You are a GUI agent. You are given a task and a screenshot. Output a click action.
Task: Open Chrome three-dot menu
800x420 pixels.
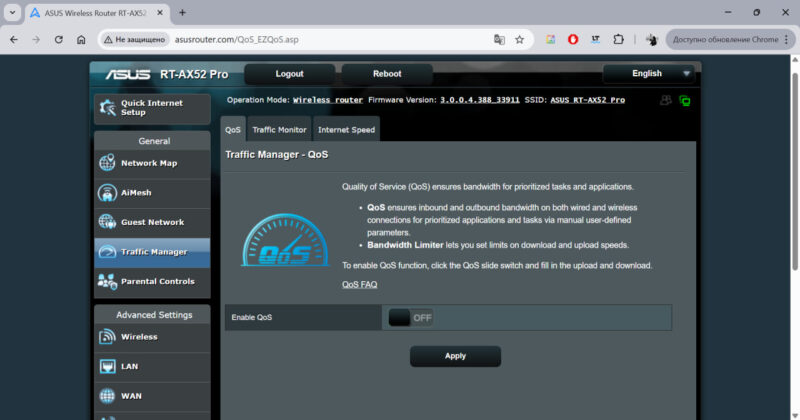coord(786,39)
